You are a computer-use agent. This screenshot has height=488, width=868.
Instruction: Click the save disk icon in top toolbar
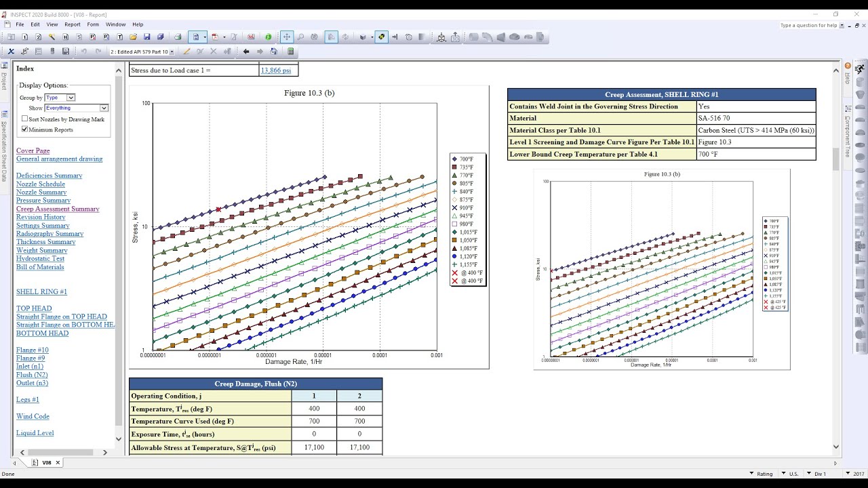click(x=147, y=37)
